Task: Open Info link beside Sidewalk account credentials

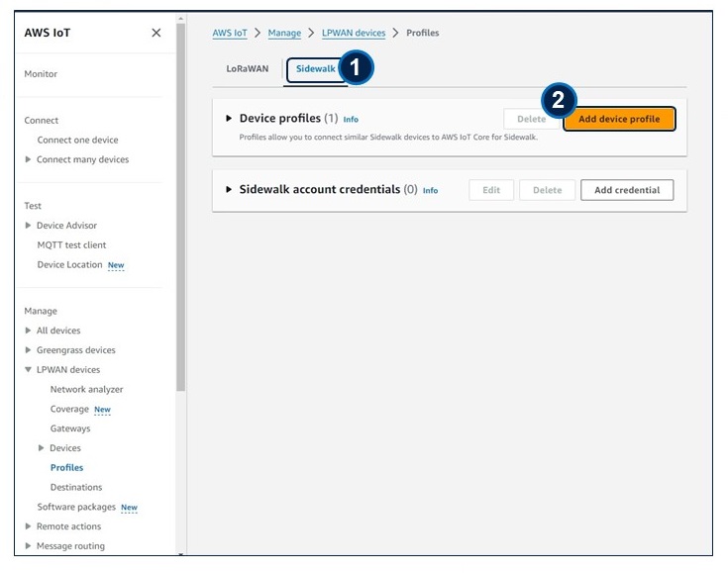Action: coord(431,190)
